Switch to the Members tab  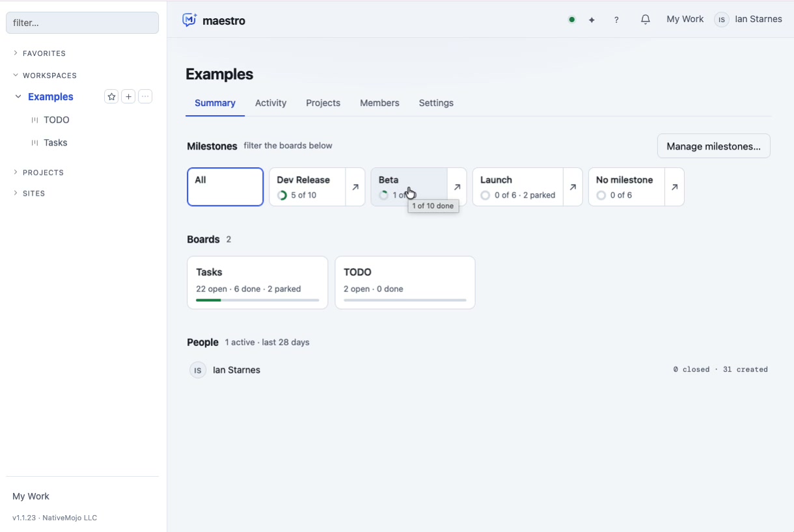point(379,103)
